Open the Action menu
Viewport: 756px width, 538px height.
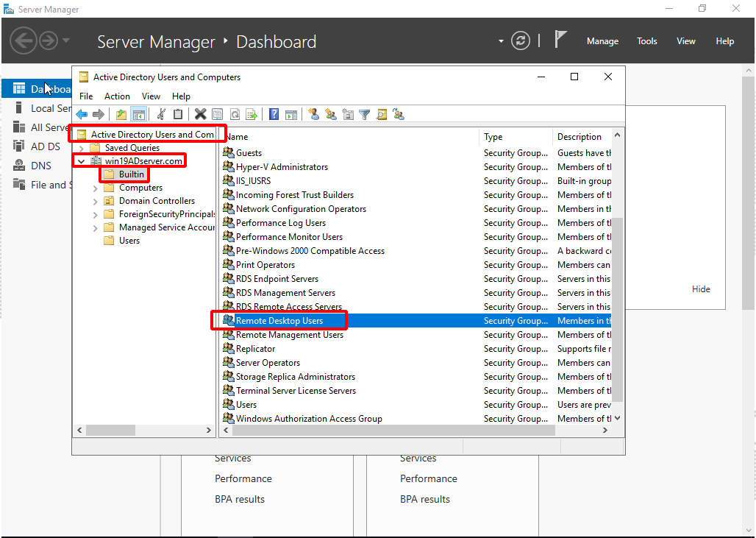[117, 96]
